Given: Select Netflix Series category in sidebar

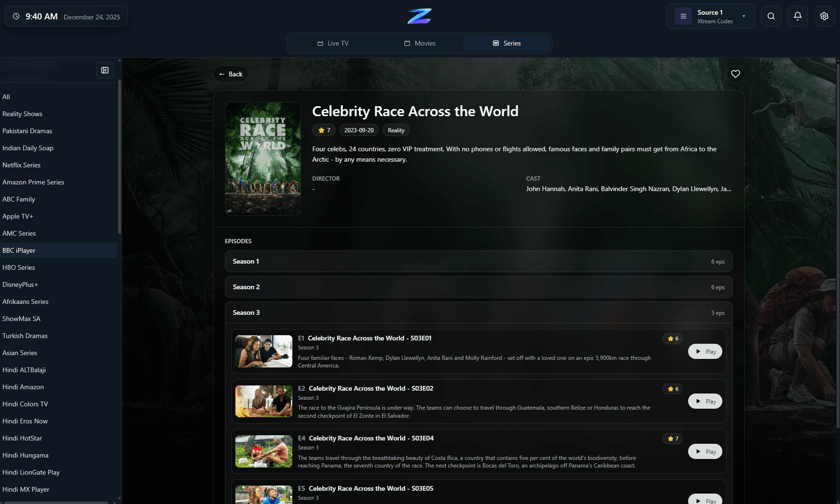Looking at the screenshot, I should tap(21, 165).
